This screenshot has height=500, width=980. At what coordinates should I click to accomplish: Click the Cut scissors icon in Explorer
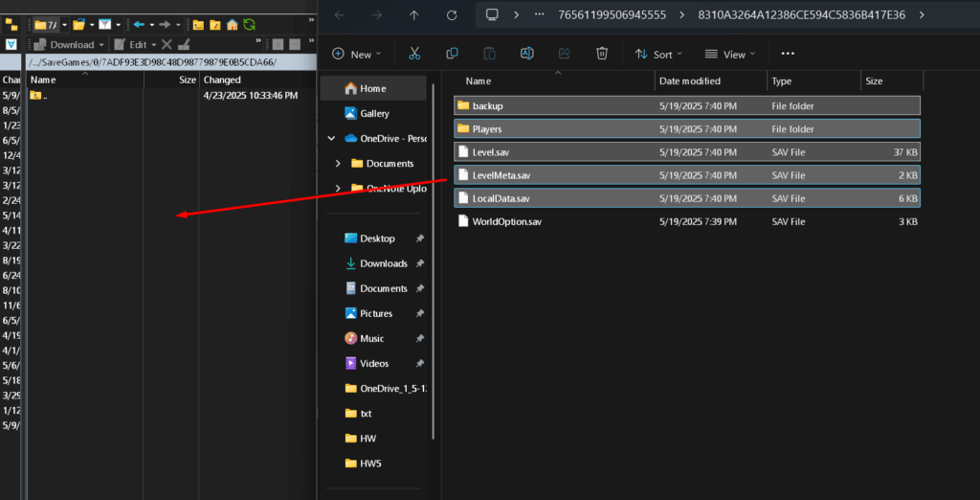pyautogui.click(x=414, y=54)
